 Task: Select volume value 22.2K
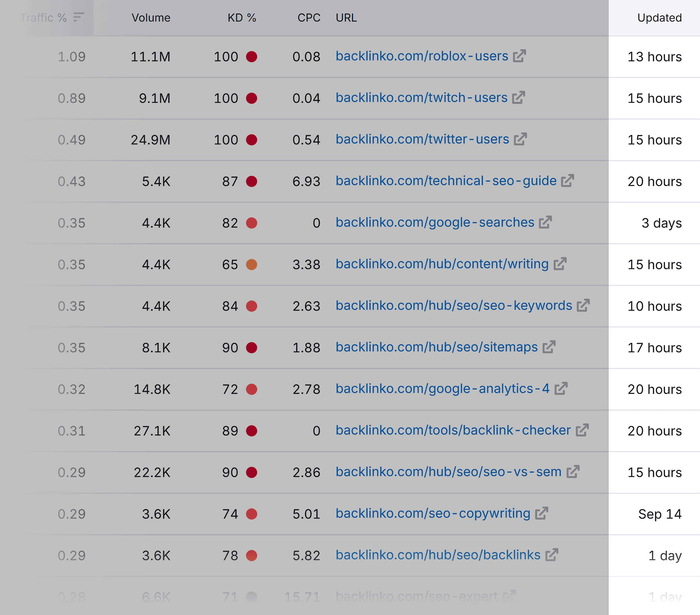click(x=152, y=472)
